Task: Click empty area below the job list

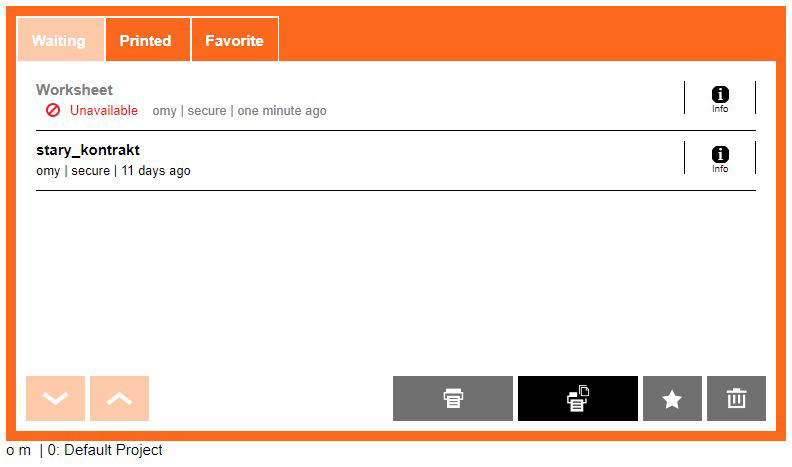Action: pos(395,280)
